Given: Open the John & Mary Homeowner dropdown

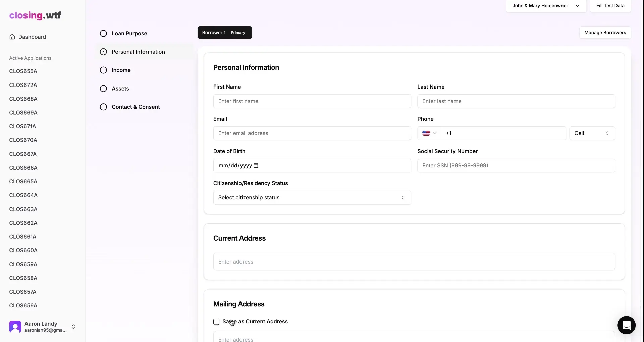Looking at the screenshot, I should 546,6.
